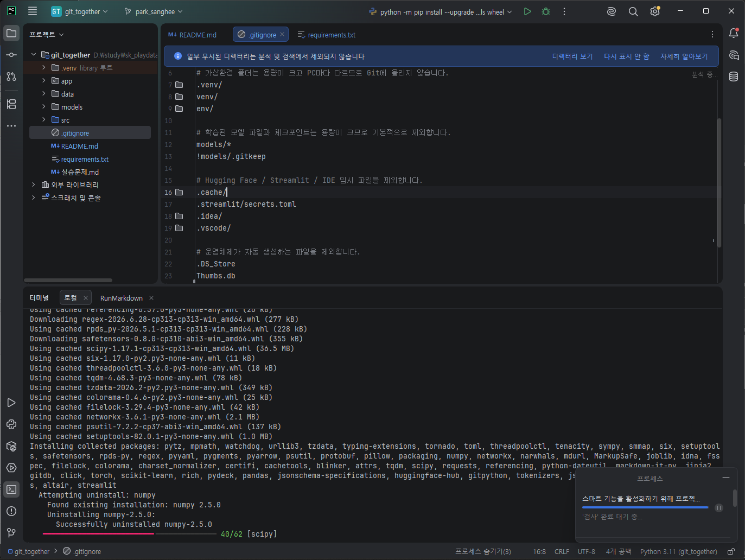Click the smart features progress bar
This screenshot has width=745, height=560.
coord(645,507)
